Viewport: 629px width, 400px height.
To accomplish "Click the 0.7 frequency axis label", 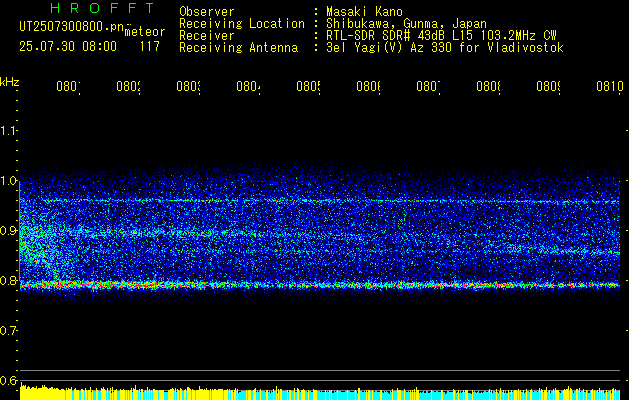I will tap(8, 331).
